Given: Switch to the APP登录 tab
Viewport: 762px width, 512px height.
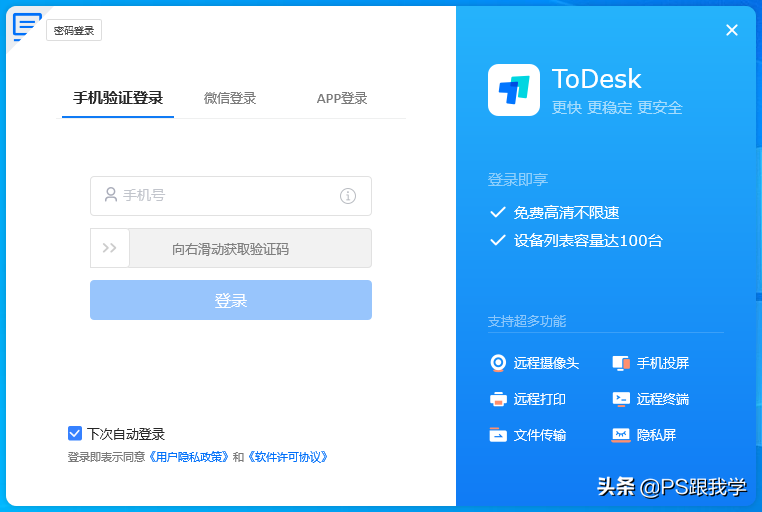Looking at the screenshot, I should pos(342,98).
